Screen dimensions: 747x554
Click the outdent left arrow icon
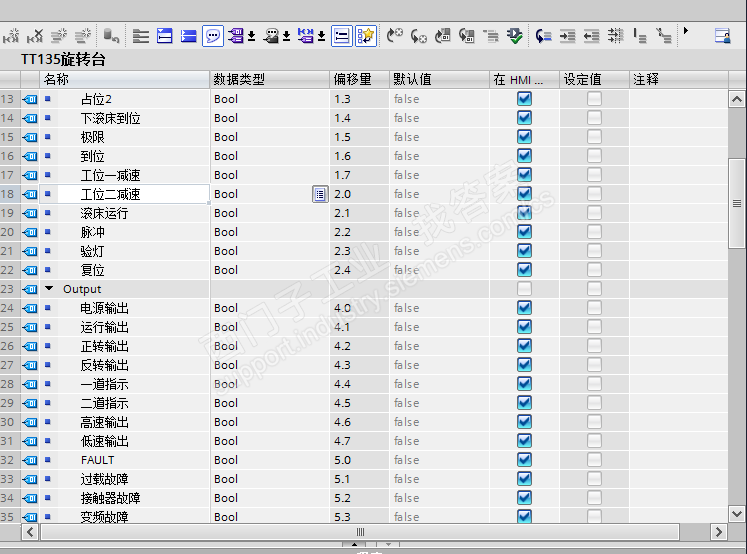592,36
